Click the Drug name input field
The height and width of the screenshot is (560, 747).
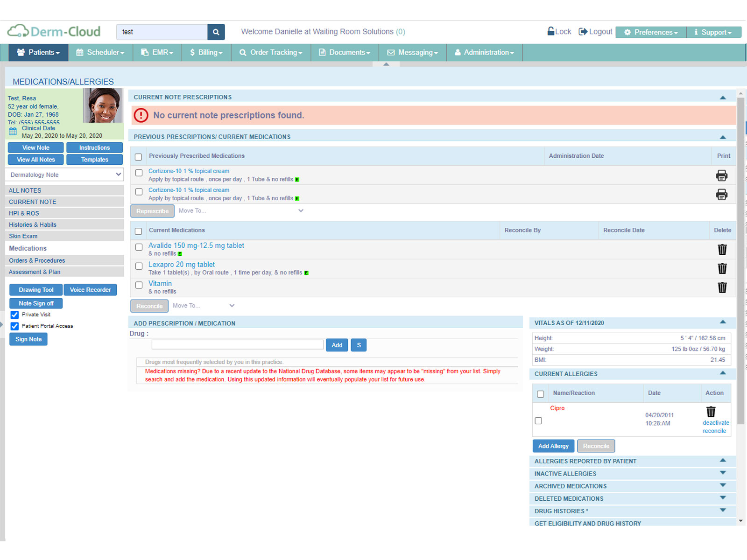pos(238,345)
